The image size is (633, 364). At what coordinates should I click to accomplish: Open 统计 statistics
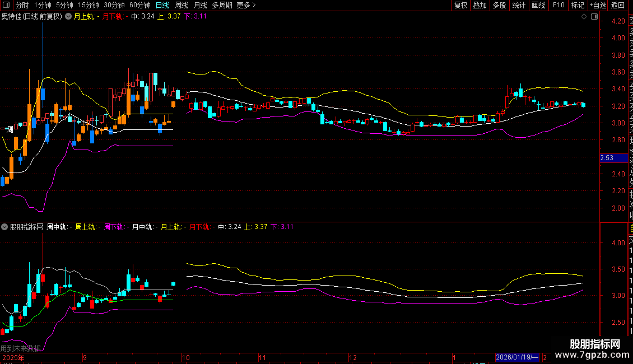[519, 5]
